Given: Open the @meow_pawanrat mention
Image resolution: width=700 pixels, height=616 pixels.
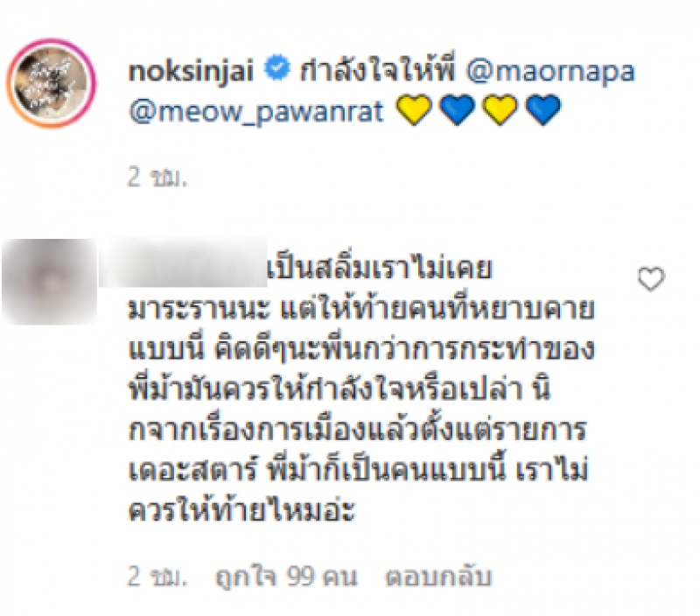Looking at the screenshot, I should tap(255, 112).
